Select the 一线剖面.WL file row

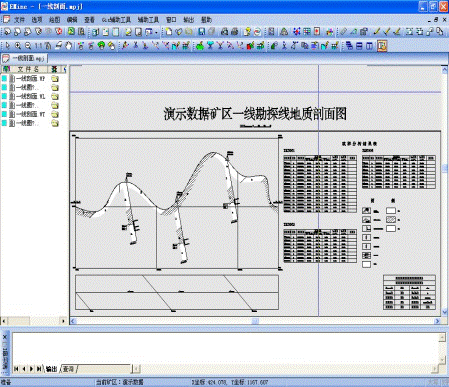[x=30, y=96]
